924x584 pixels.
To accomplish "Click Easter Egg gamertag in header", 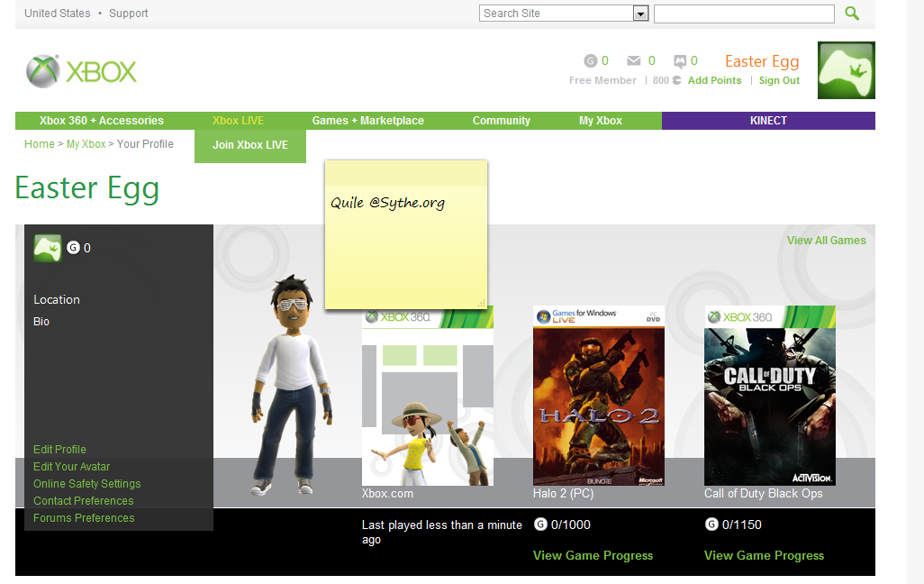I will [x=762, y=61].
